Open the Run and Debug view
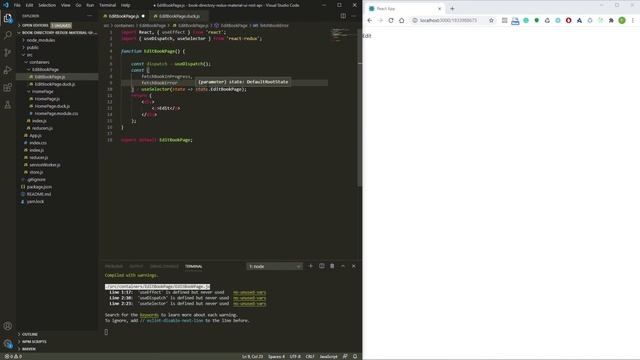The width and height of the screenshot is (640, 360). [8, 70]
